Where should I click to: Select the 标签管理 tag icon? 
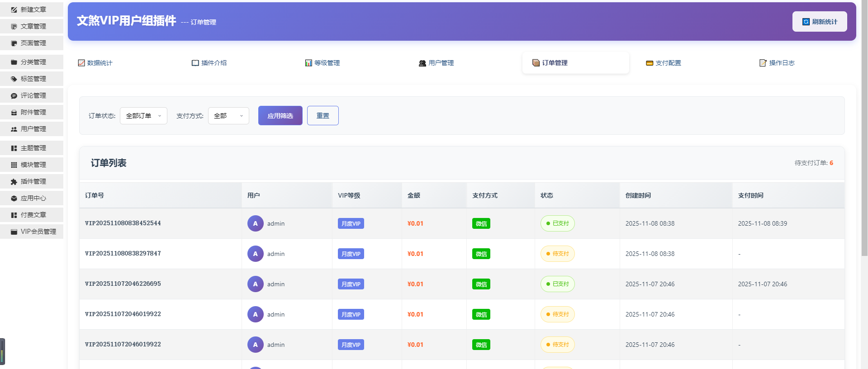point(14,79)
